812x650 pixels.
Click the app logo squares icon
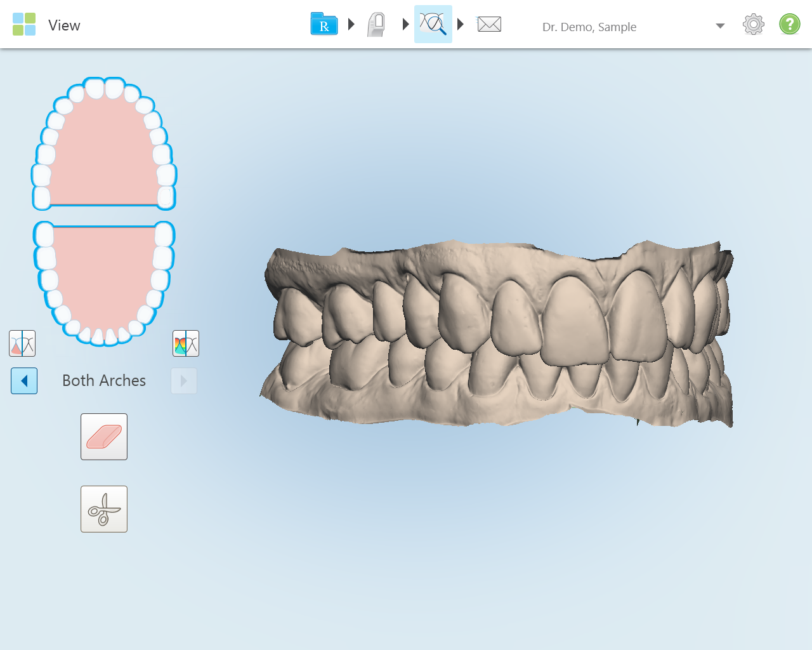click(24, 25)
